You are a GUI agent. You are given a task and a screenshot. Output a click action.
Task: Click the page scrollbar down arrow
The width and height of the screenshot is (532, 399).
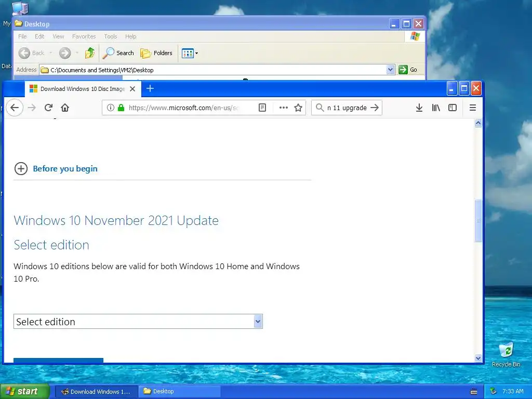478,358
